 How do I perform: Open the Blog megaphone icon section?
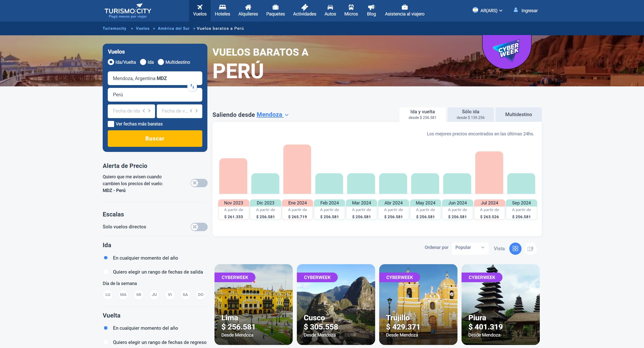point(371,11)
